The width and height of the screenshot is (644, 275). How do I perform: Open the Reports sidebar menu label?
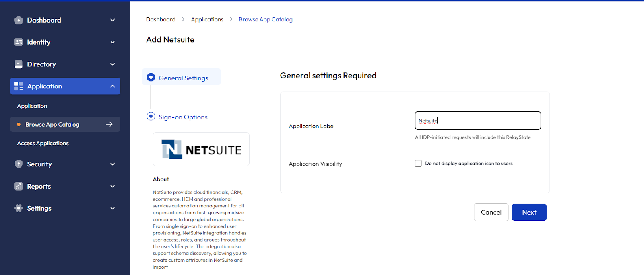(x=39, y=186)
